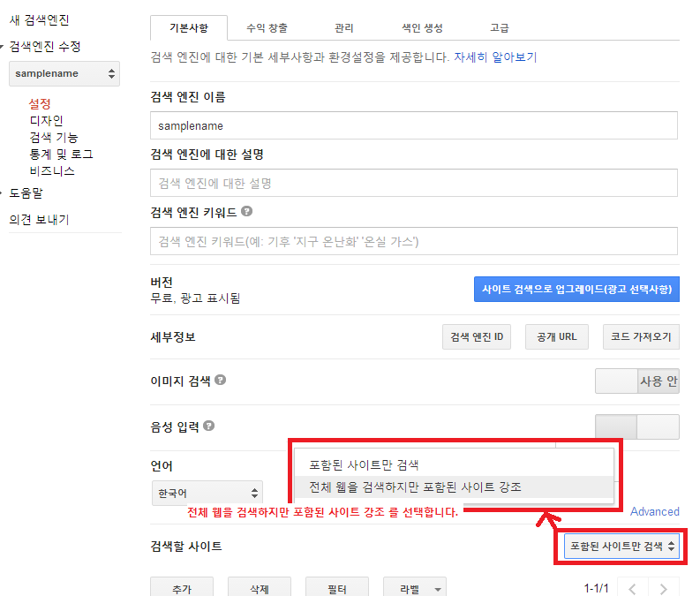The width and height of the screenshot is (700, 596).
Task: Click help icon beside 이미지 검색
Action: coord(221,381)
